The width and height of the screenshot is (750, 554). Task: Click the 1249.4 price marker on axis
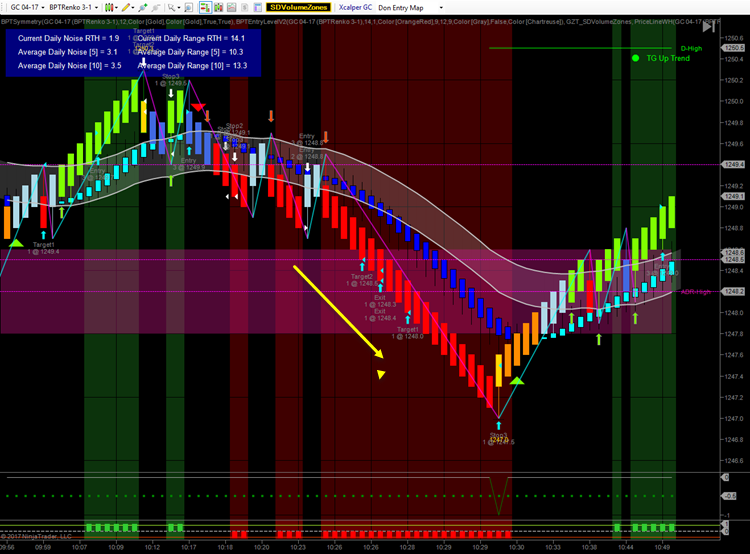(732, 165)
